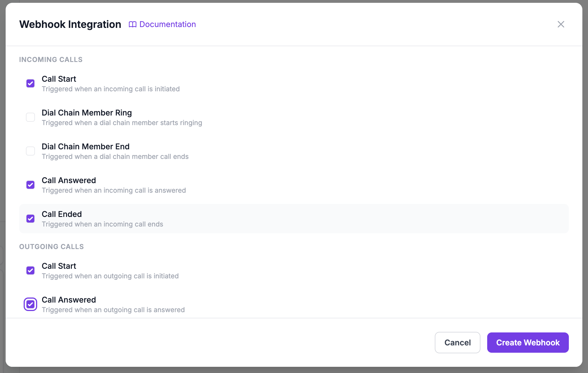Open the Documentation link

tap(167, 25)
